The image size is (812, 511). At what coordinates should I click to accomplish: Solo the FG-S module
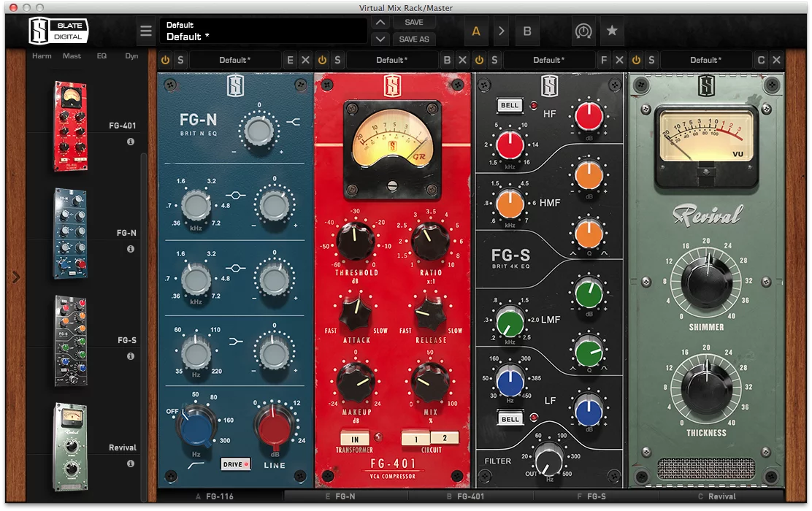(x=494, y=60)
